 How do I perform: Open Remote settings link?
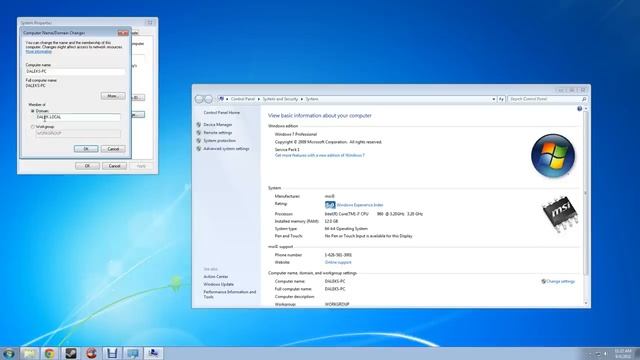pyautogui.click(x=218, y=133)
